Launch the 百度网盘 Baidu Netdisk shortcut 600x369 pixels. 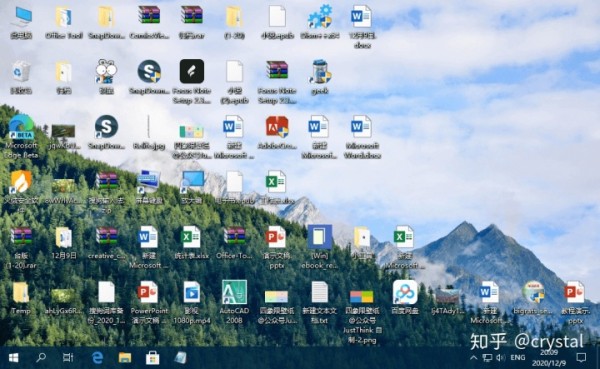pos(405,292)
